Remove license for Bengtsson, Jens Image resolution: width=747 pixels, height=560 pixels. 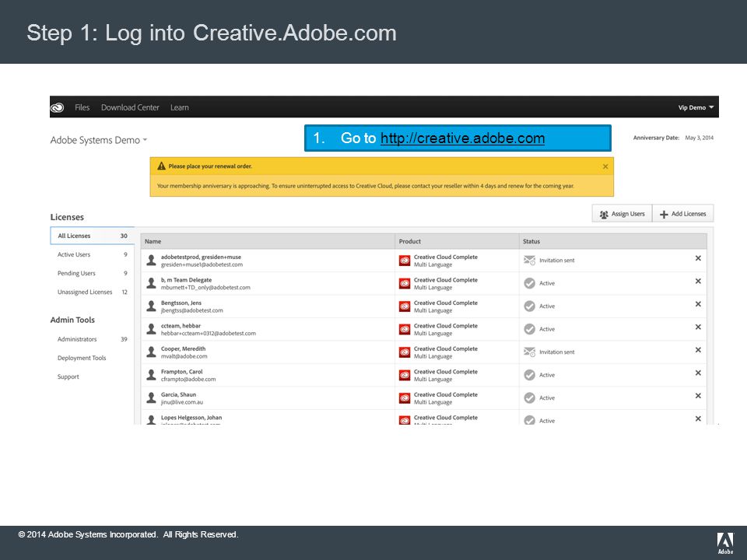tap(698, 304)
